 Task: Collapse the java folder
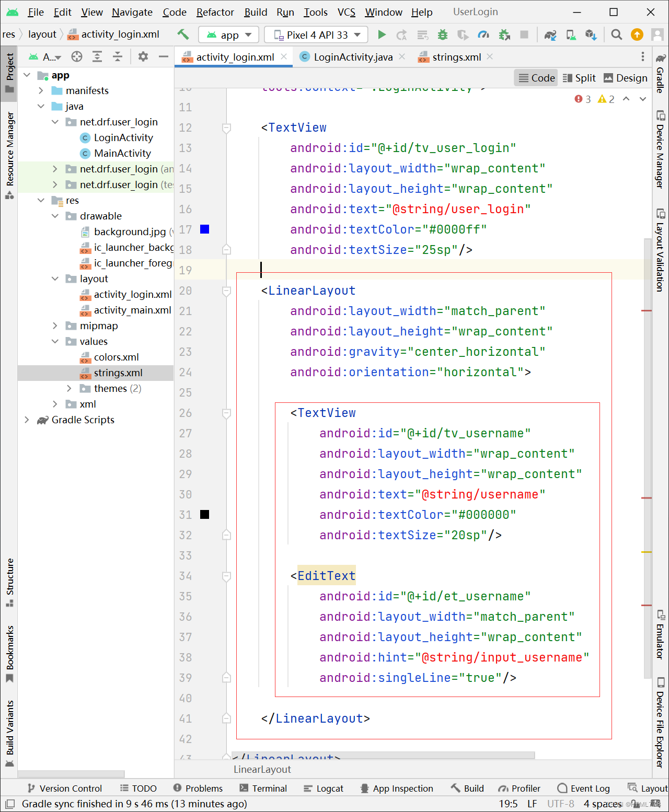(41, 106)
